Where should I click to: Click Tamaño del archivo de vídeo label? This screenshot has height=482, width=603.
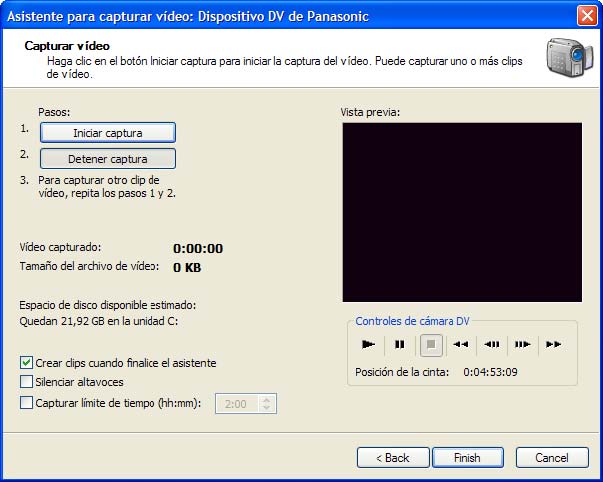89,266
